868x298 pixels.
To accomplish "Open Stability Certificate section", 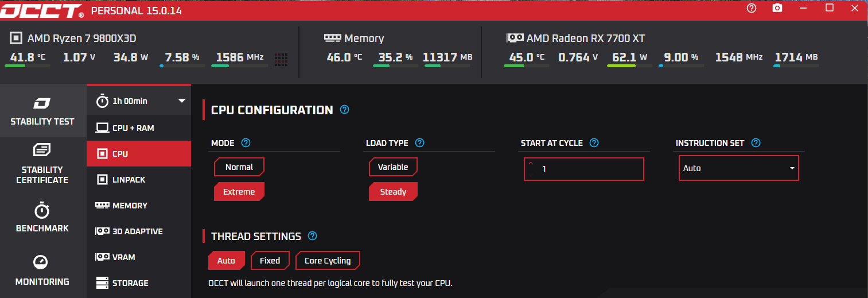I will coord(42,164).
